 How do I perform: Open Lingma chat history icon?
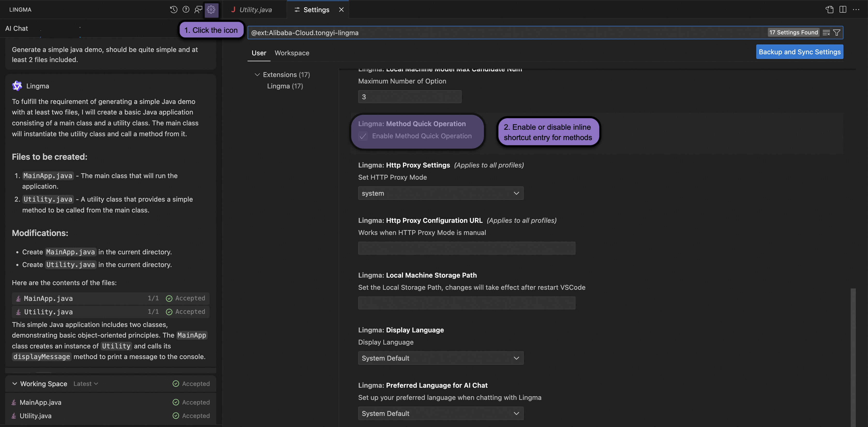click(x=174, y=9)
